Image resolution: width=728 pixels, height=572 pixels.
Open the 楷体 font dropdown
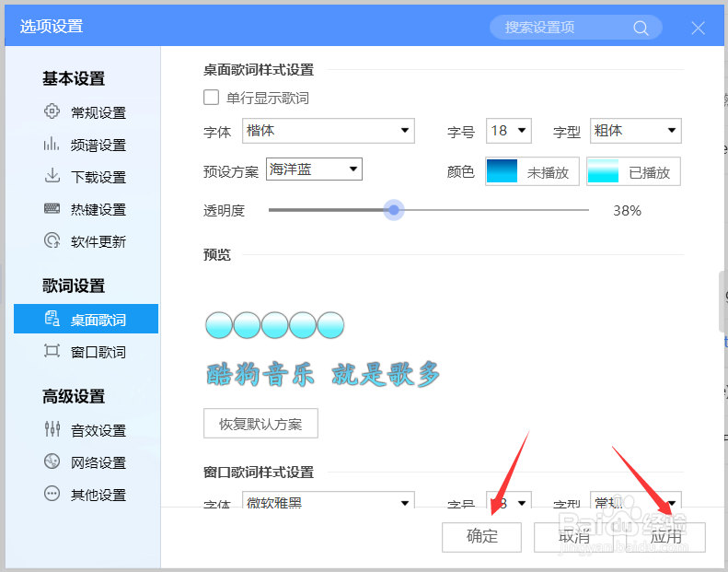click(x=329, y=131)
